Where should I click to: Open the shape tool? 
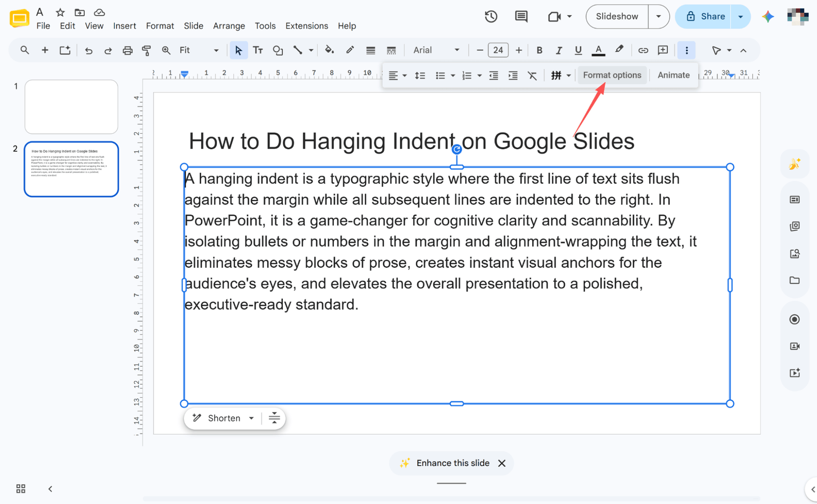point(278,50)
